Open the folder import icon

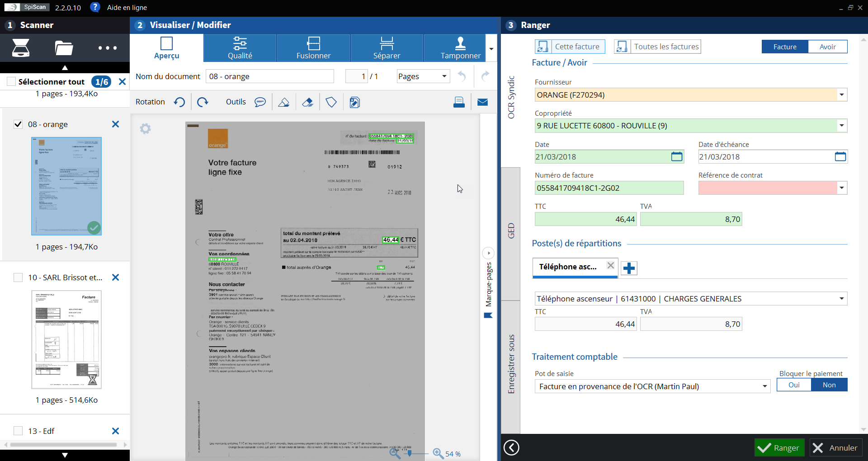point(64,48)
